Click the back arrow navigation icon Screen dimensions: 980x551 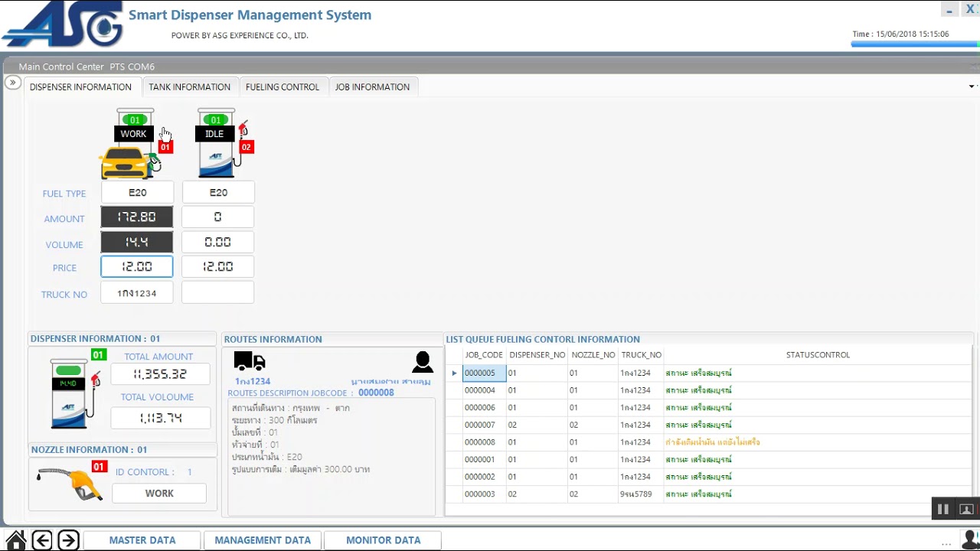pos(42,540)
